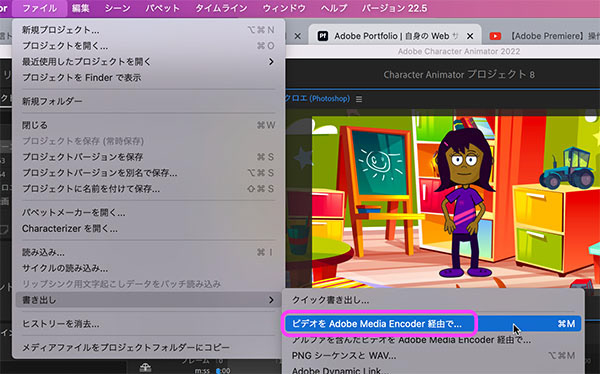
Task: Click Character Animator プロジェクト 8 title
Action: 459,74
